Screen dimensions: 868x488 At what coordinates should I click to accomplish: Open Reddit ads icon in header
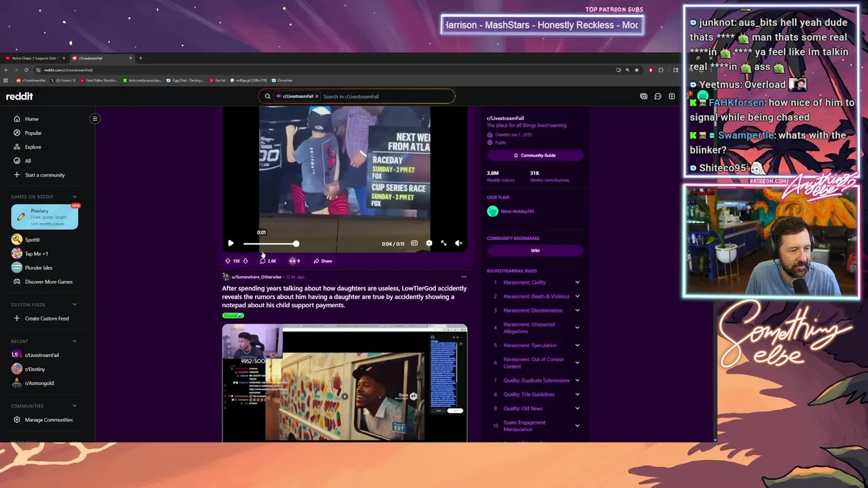pos(644,96)
